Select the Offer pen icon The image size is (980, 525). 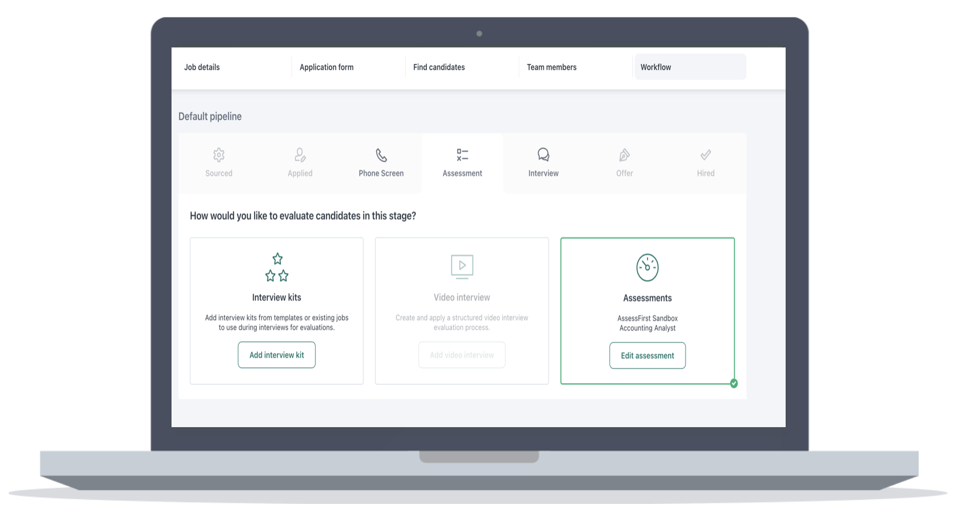(x=625, y=155)
